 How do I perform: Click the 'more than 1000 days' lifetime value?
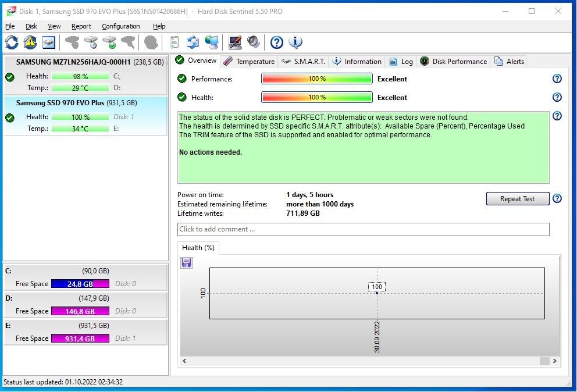(x=320, y=204)
